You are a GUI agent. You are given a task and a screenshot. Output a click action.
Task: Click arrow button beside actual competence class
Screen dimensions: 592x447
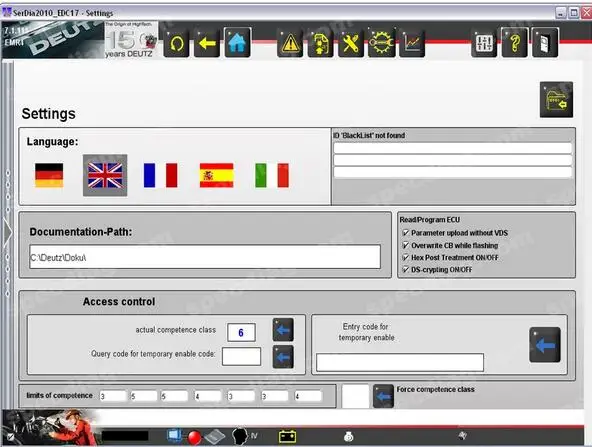pyautogui.click(x=283, y=330)
